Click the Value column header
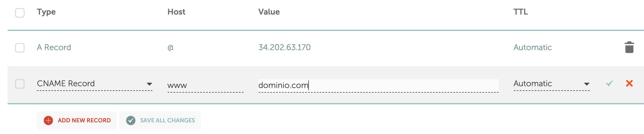 coord(269,12)
